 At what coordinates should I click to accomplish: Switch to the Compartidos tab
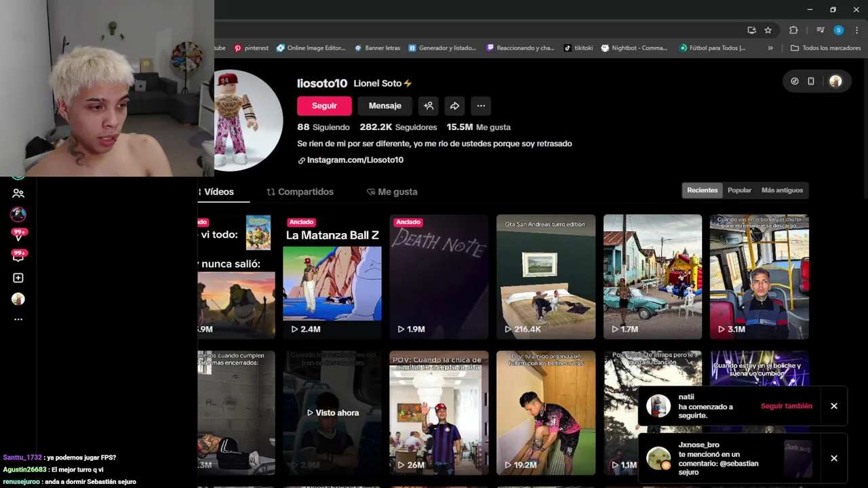pyautogui.click(x=300, y=192)
